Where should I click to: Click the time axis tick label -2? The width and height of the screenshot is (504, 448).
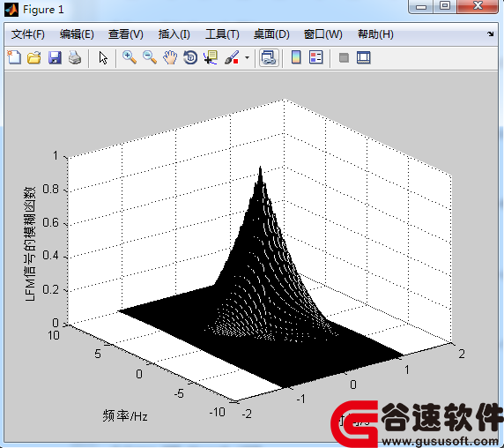coord(247,414)
